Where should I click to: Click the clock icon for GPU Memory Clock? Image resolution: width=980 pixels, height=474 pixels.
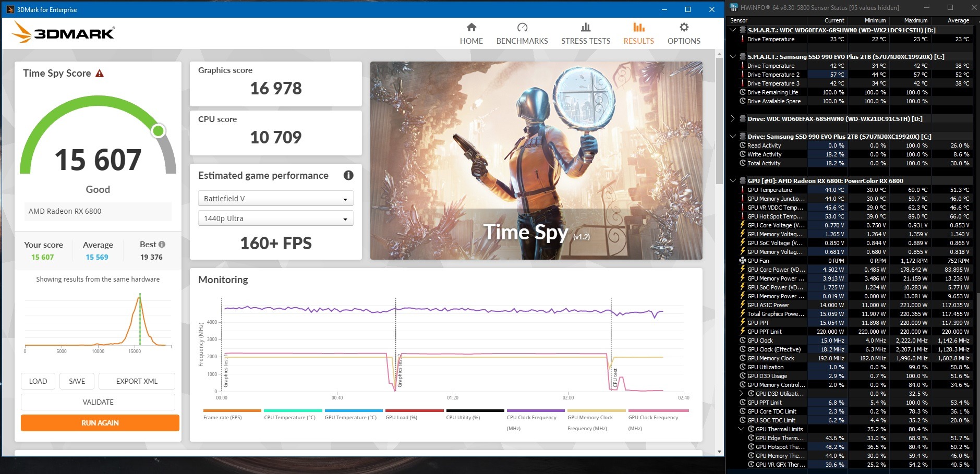click(x=743, y=358)
